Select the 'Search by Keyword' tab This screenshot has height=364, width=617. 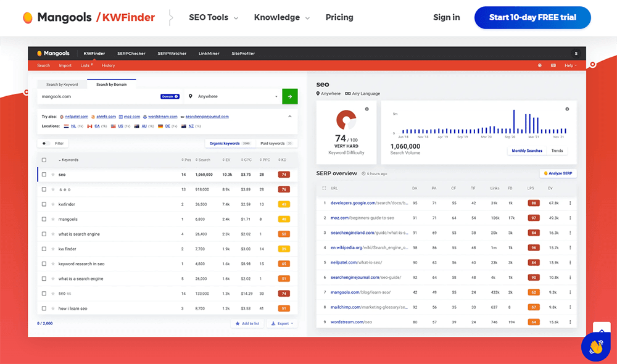62,84
